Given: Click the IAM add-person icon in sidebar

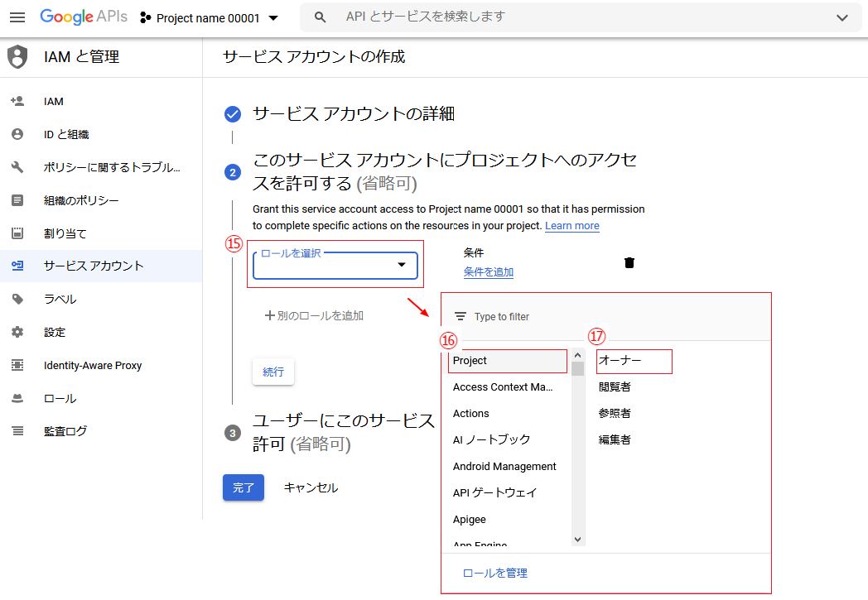Looking at the screenshot, I should pos(17,101).
